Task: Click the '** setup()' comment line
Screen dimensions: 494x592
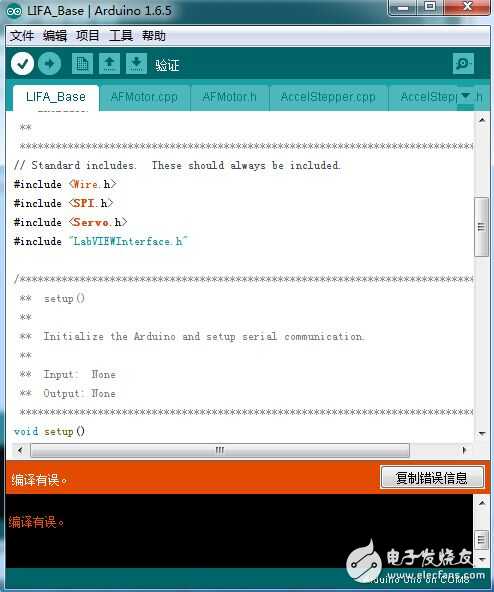Action: (x=52, y=299)
